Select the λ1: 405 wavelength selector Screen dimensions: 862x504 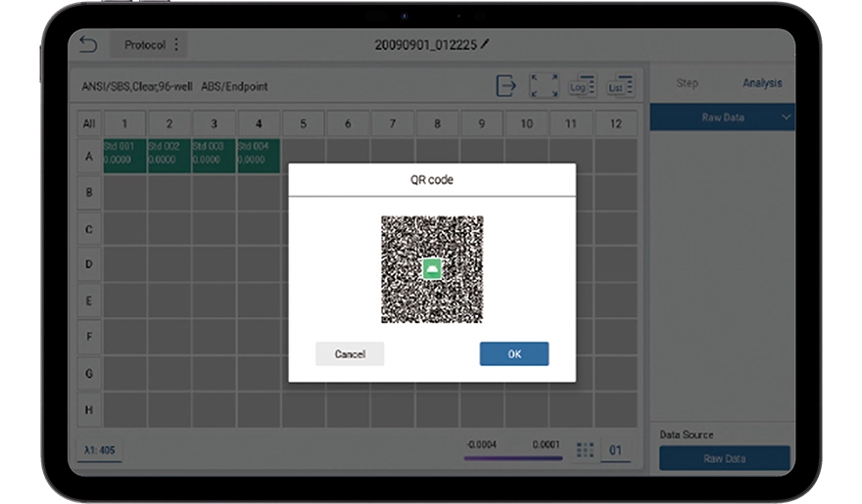click(x=100, y=450)
